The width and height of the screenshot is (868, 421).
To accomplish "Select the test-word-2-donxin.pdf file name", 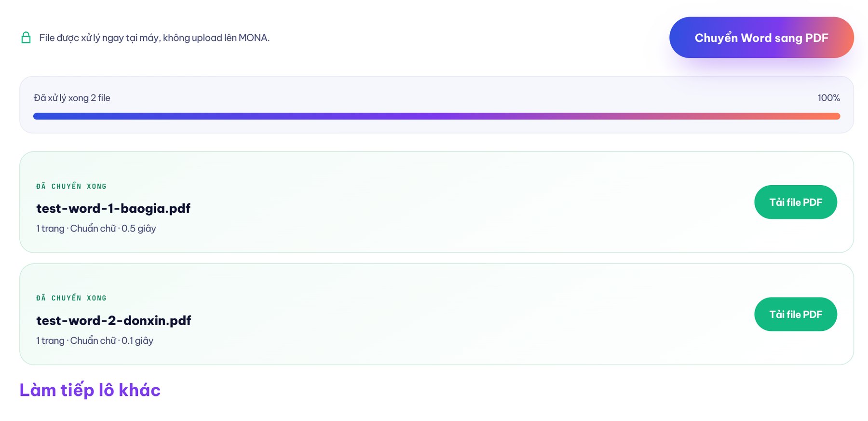I will click(114, 320).
